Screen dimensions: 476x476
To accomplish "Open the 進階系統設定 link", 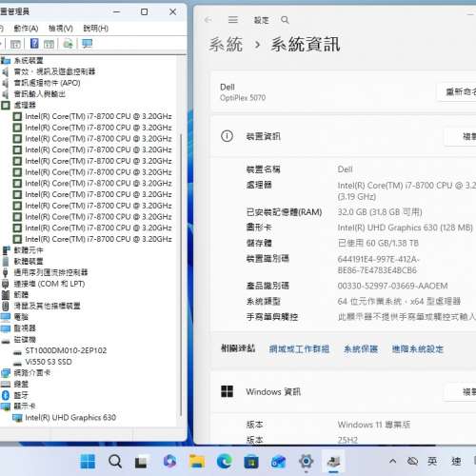I will (418, 349).
